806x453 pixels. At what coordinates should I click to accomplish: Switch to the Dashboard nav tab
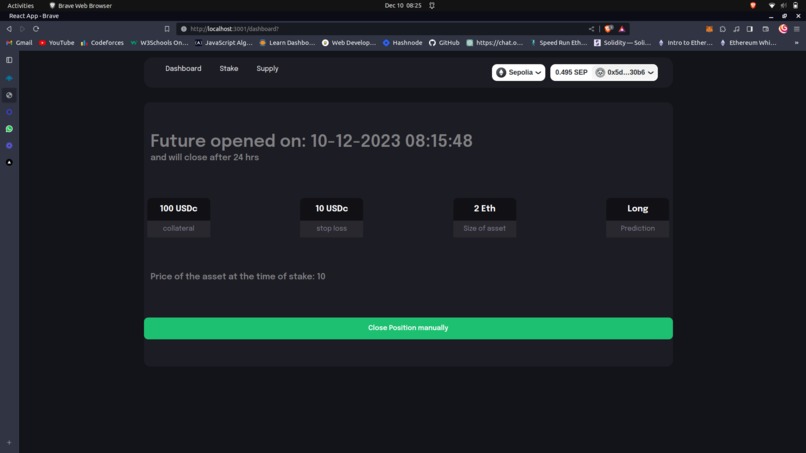coord(183,68)
